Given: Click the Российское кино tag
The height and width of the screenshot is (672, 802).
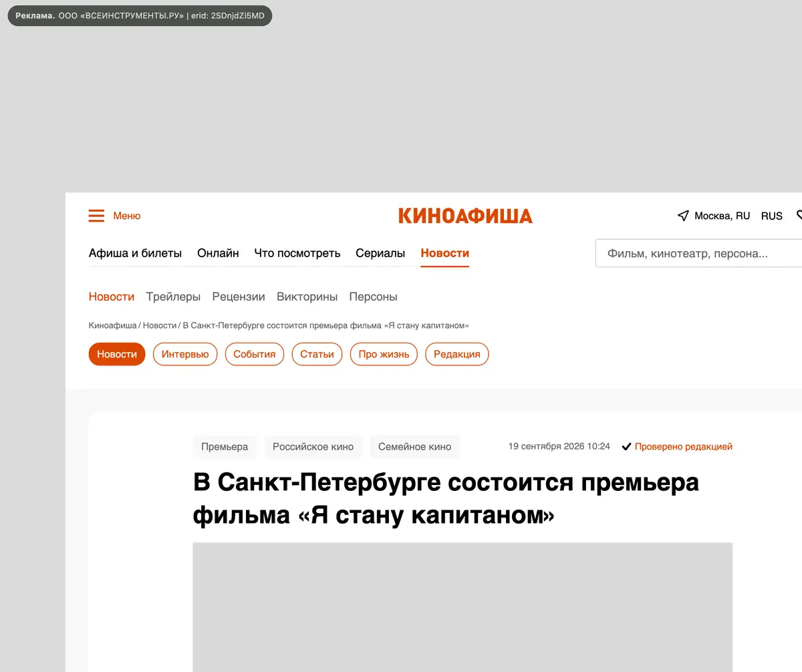Looking at the screenshot, I should pos(313,447).
